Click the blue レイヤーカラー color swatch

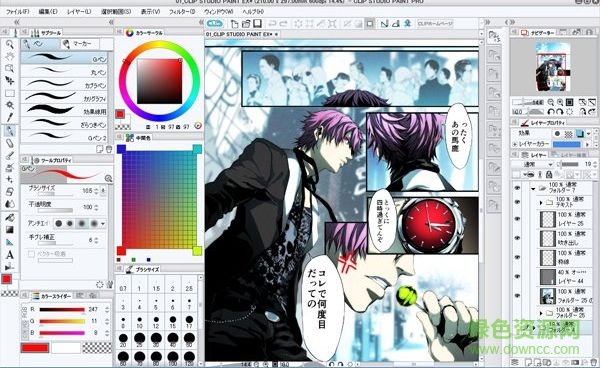[566, 144]
